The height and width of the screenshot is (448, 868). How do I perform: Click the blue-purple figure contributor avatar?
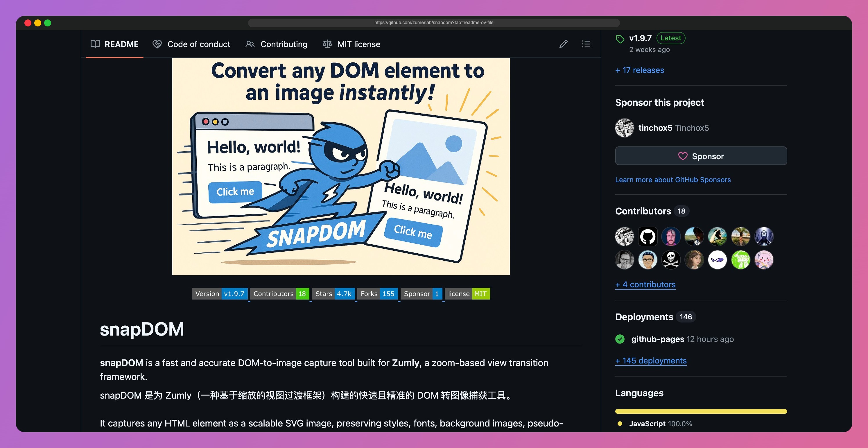click(x=764, y=236)
